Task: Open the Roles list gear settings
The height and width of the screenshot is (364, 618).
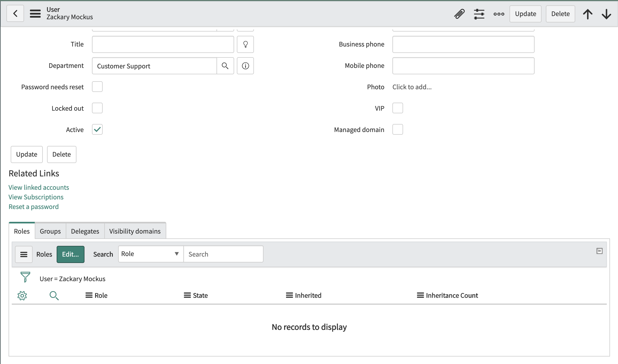Action: (22, 296)
